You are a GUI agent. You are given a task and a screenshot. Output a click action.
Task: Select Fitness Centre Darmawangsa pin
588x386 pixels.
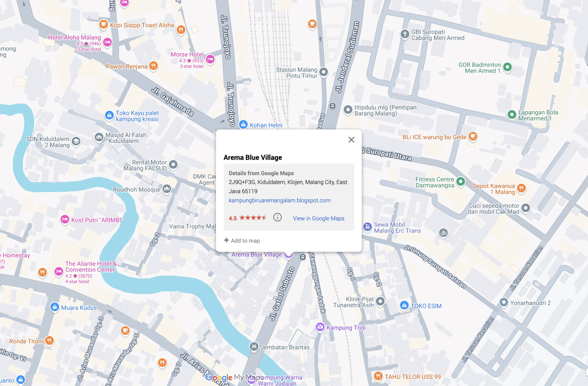tap(461, 181)
